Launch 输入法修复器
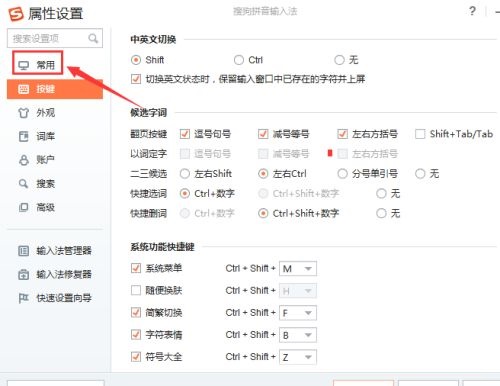The height and width of the screenshot is (386, 500). 55,274
